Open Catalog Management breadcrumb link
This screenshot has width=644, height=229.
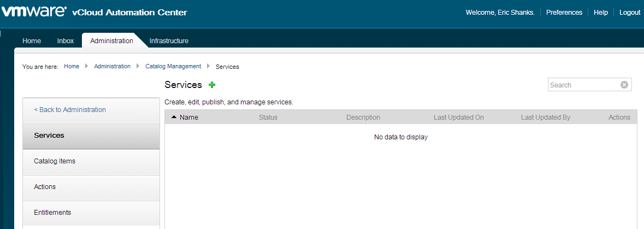[x=173, y=67]
